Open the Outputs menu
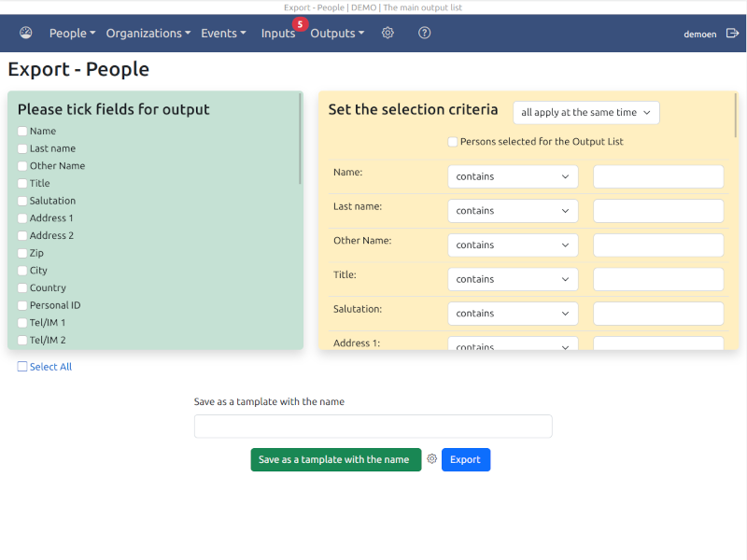747x560 pixels. tap(337, 34)
